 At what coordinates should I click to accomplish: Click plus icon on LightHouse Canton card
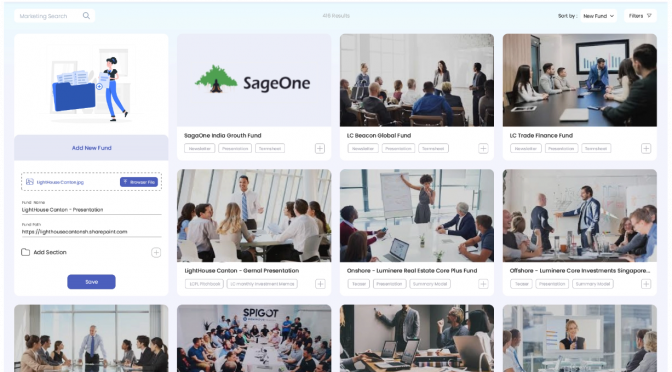(x=320, y=284)
